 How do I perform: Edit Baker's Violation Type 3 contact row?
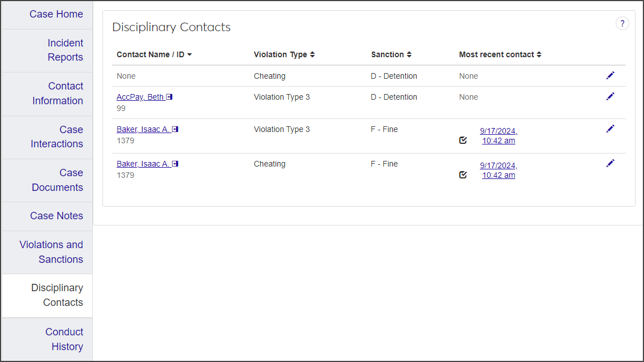(610, 129)
